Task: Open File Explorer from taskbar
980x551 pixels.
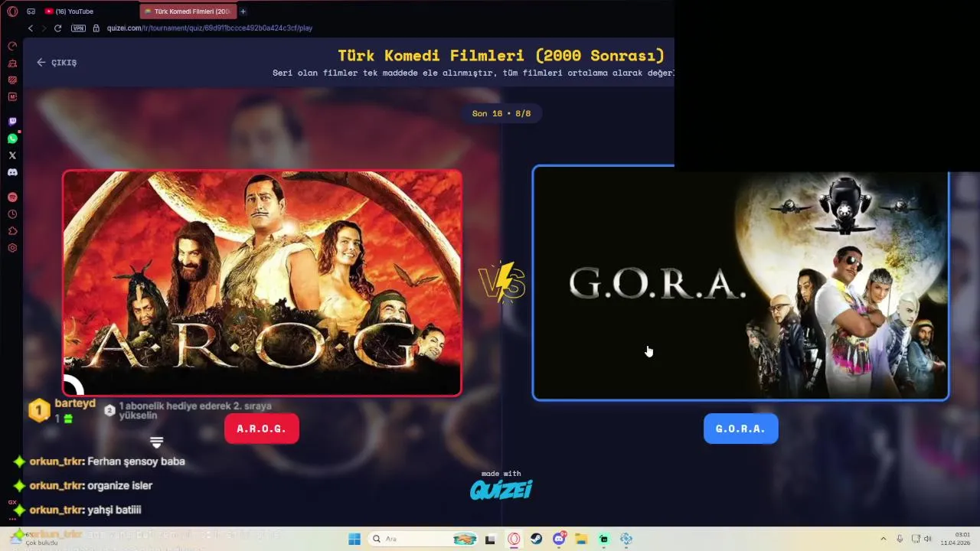Action: tap(581, 539)
